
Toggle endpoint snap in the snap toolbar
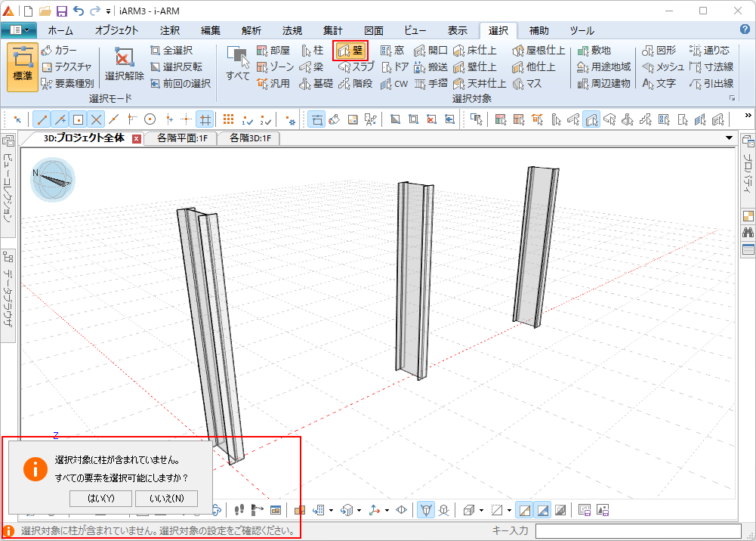(x=42, y=119)
